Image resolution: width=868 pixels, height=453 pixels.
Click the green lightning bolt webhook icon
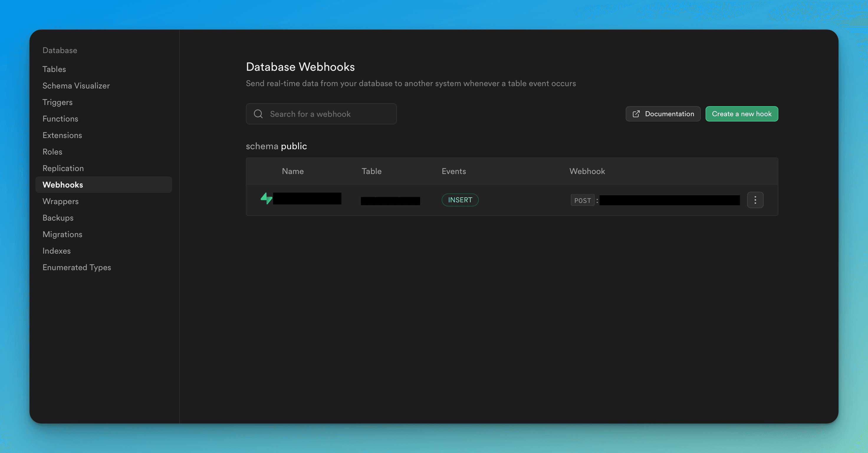click(x=266, y=198)
